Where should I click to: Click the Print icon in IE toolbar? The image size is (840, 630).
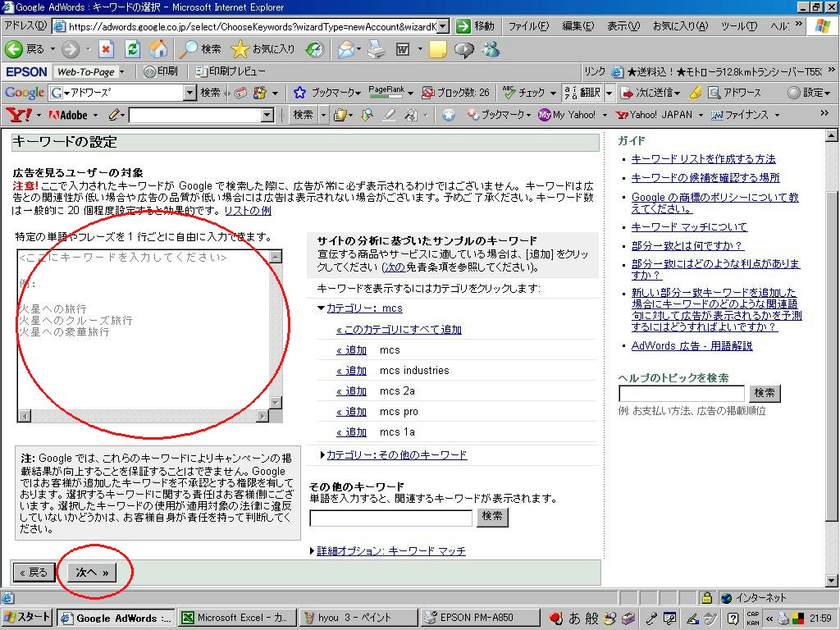click(x=377, y=49)
